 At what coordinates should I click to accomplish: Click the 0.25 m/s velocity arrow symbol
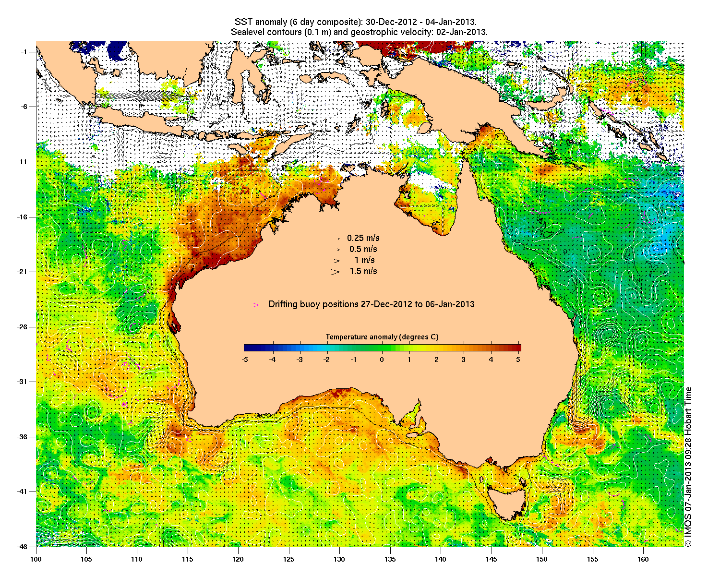(x=339, y=239)
